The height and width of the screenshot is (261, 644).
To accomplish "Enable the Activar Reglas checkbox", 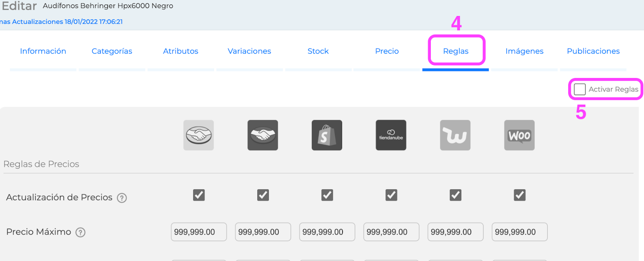I will pyautogui.click(x=580, y=89).
